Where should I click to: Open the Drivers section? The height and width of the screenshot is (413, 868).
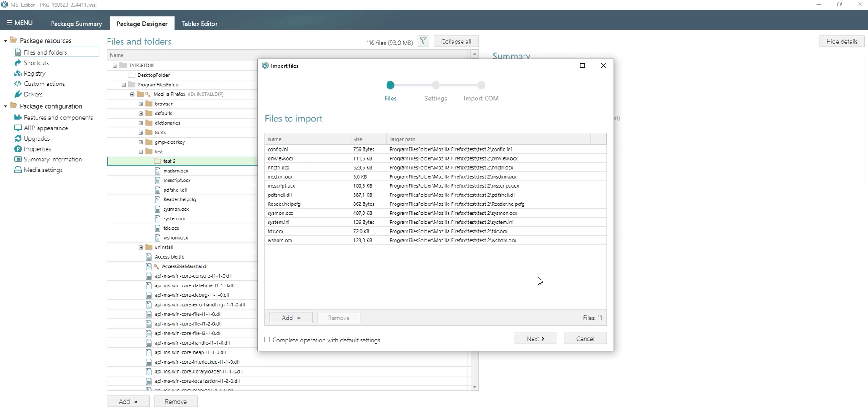pyautogui.click(x=33, y=94)
